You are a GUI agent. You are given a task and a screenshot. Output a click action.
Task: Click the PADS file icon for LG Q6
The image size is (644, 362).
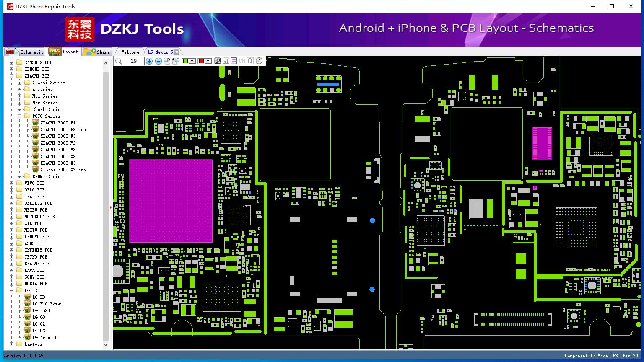point(28,331)
